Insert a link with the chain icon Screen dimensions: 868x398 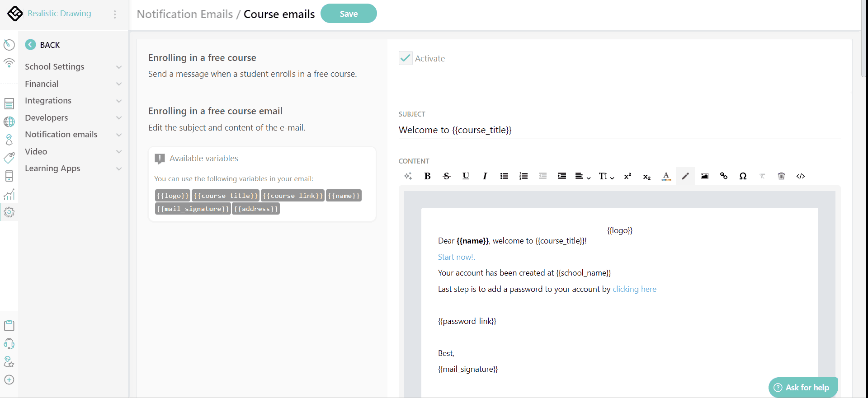point(724,176)
